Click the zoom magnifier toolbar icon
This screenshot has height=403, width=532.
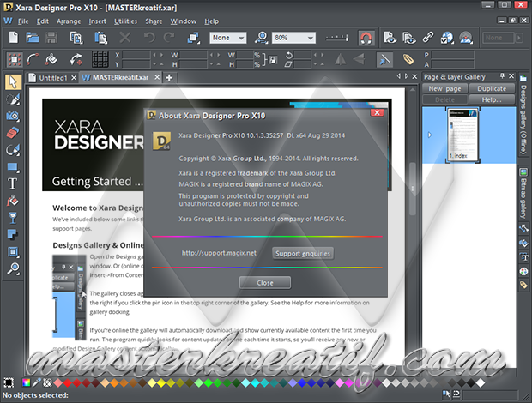(x=261, y=37)
